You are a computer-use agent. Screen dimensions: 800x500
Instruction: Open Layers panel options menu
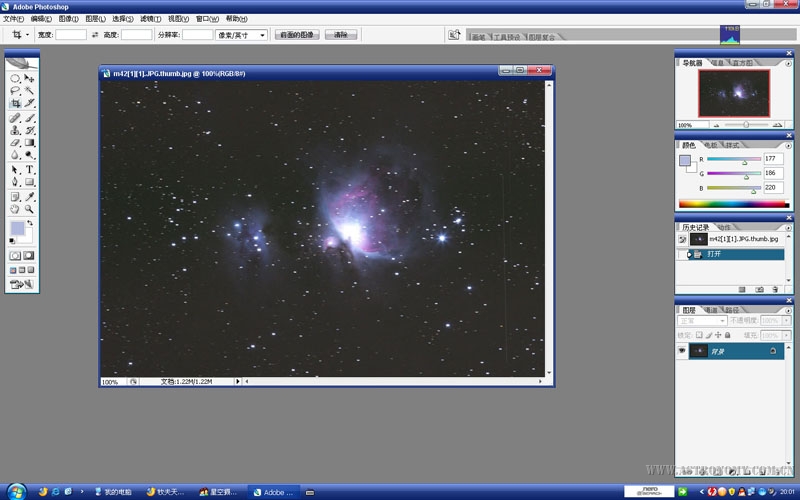[x=788, y=310]
